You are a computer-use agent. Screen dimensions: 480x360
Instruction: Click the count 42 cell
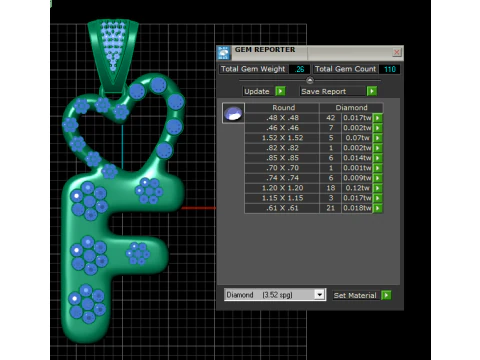(x=330, y=118)
